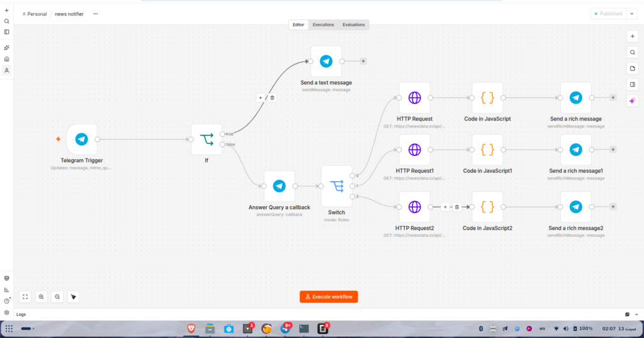Viewport: 644px width, 338px height.
Task: Open the settings gear in the sidebar
Action: pos(6,313)
